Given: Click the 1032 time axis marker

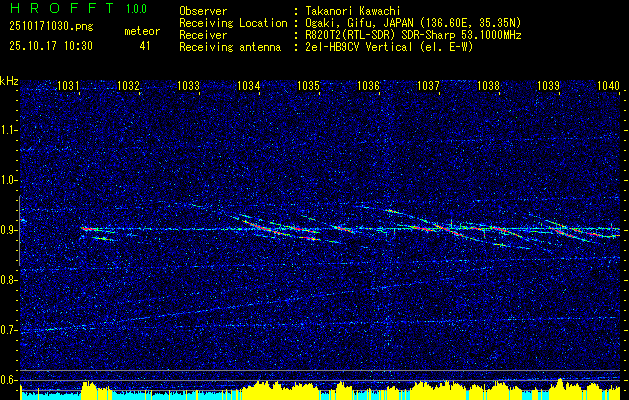Looking at the screenshot, I should tap(128, 85).
